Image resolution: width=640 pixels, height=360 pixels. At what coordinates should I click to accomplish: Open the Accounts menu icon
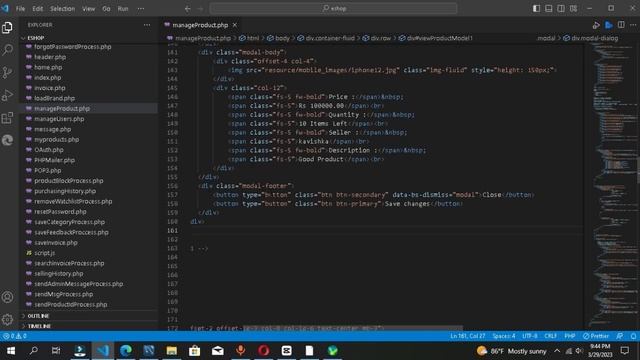coord(7,297)
